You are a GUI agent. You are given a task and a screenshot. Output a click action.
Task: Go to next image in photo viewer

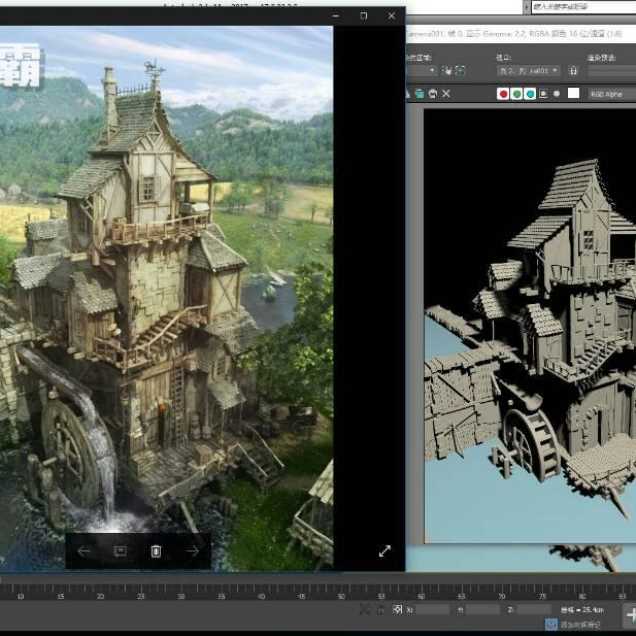coord(192,551)
